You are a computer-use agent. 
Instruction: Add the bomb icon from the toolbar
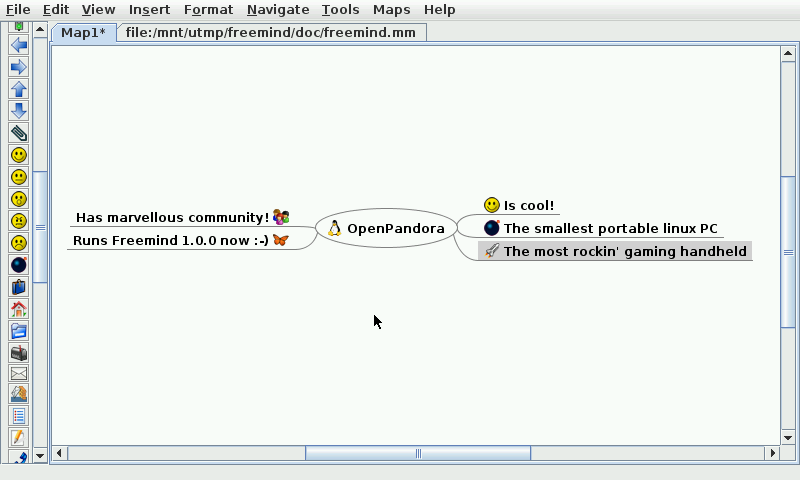point(19,265)
